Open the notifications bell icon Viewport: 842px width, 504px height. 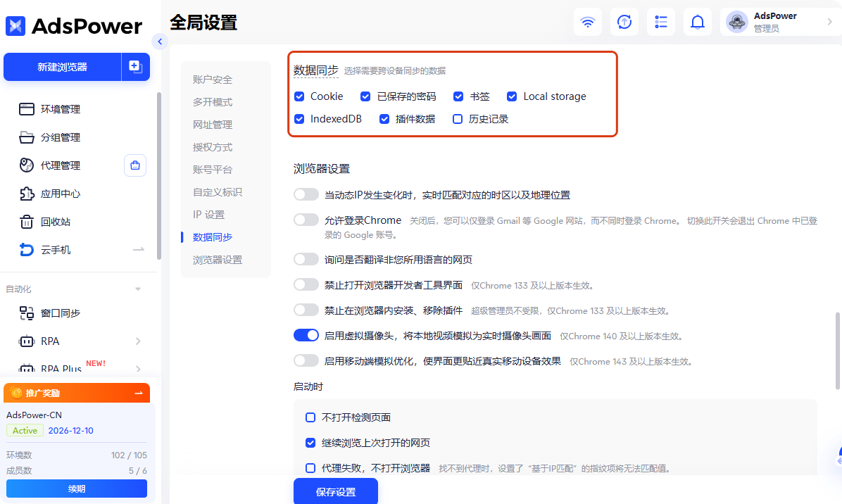click(697, 22)
